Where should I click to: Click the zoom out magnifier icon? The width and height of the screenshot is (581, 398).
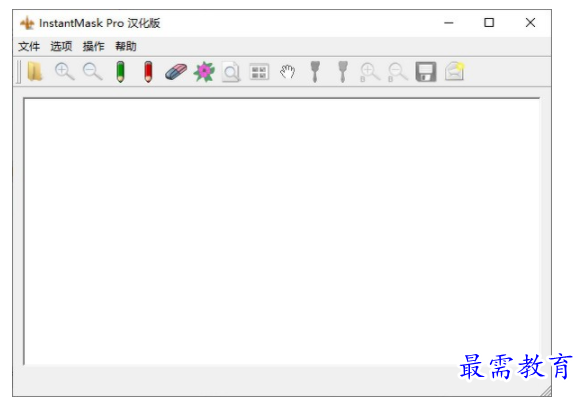92,72
